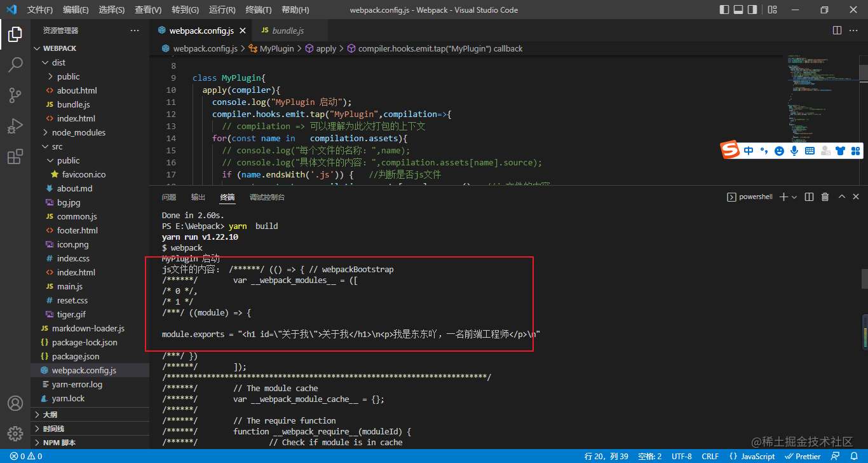Switch Sogou Chinese/English mode

[749, 151]
